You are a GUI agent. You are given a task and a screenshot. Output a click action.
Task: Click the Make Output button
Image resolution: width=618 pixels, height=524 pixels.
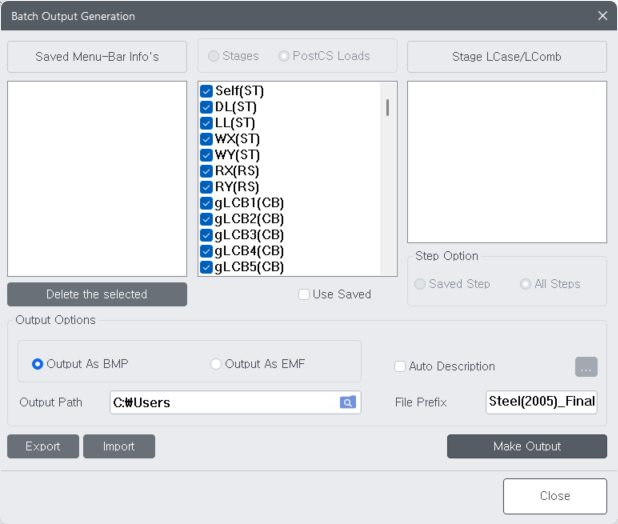click(526, 446)
